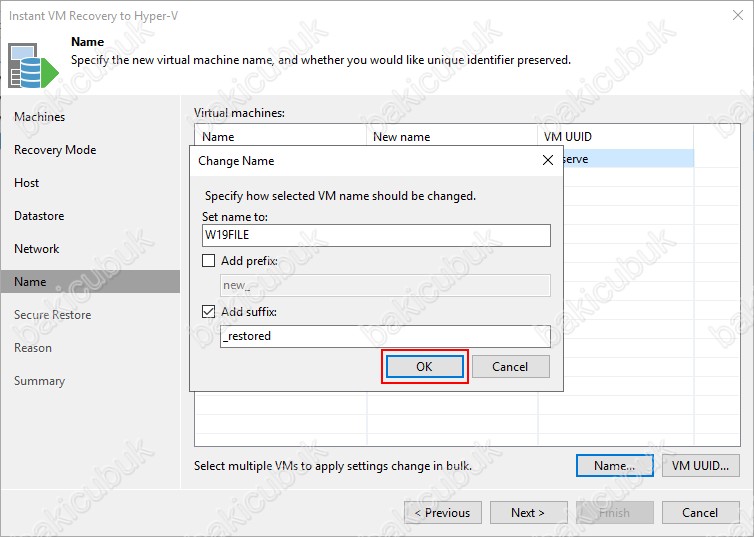Click the VM UUID... button

tap(700, 466)
